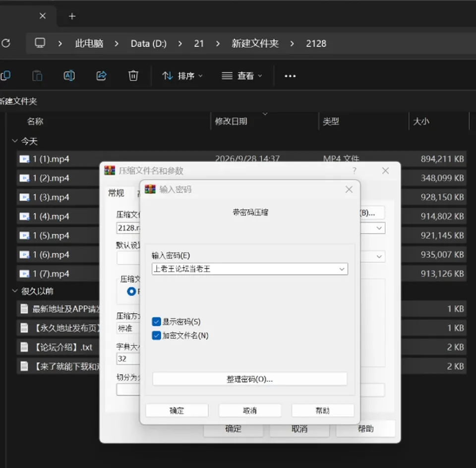Image resolution: width=476 pixels, height=468 pixels.
Task: Sort by 修改日期 column header
Action: (231, 121)
